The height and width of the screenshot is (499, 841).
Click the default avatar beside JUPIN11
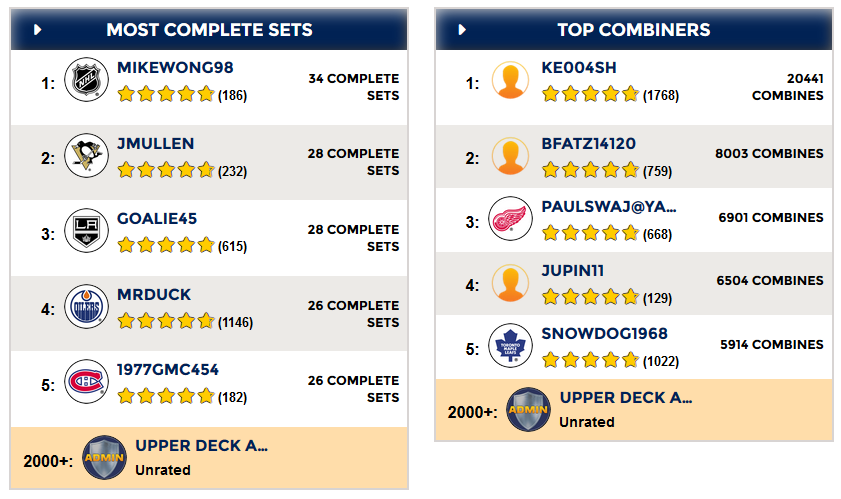click(511, 283)
